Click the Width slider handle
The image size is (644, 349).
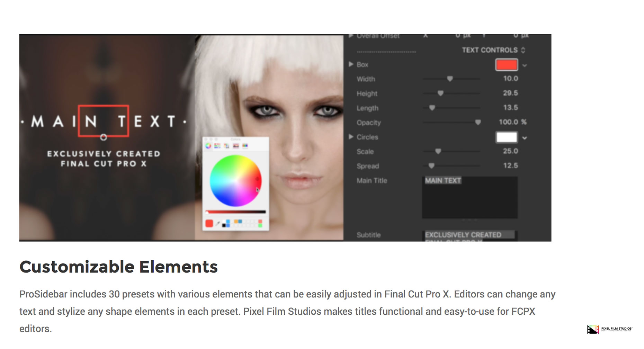point(450,79)
